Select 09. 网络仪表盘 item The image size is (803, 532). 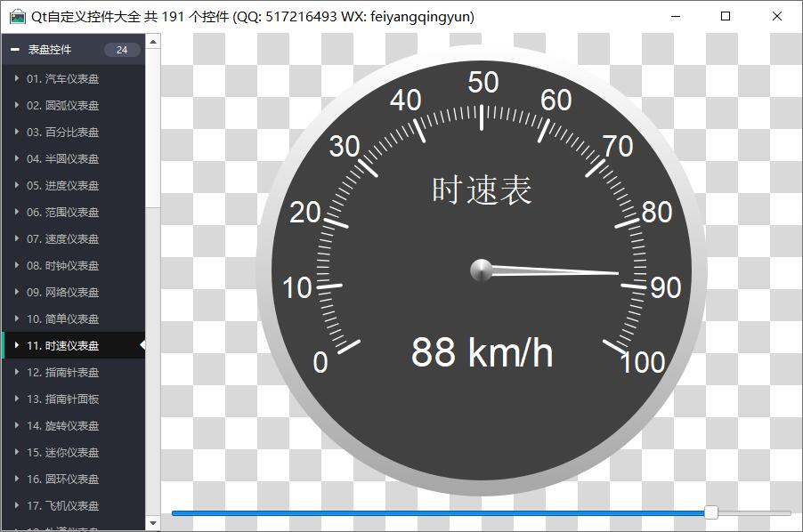(62, 292)
